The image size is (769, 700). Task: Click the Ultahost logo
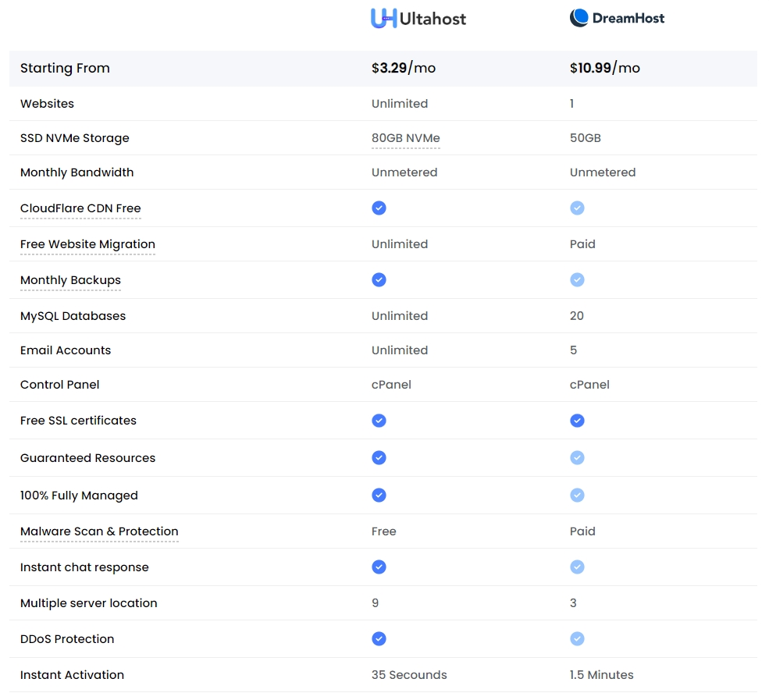(418, 19)
